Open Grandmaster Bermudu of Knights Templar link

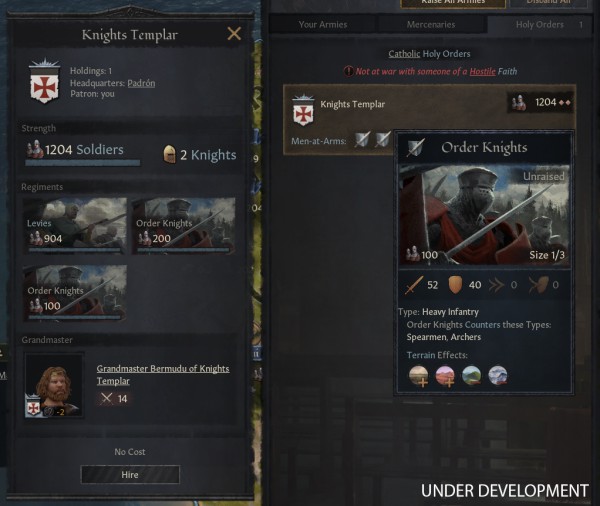coord(163,375)
